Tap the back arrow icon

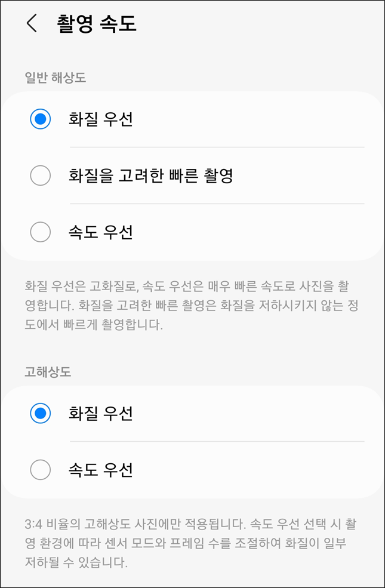[32, 24]
